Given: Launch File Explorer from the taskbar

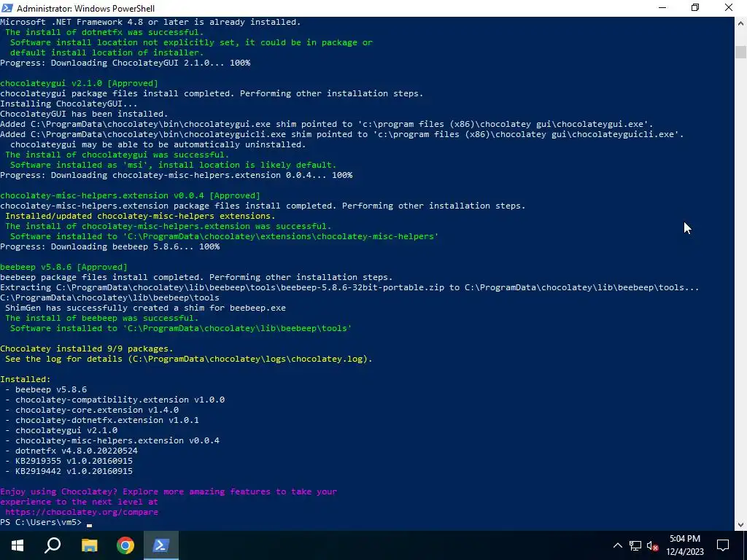Looking at the screenshot, I should coord(89,545).
